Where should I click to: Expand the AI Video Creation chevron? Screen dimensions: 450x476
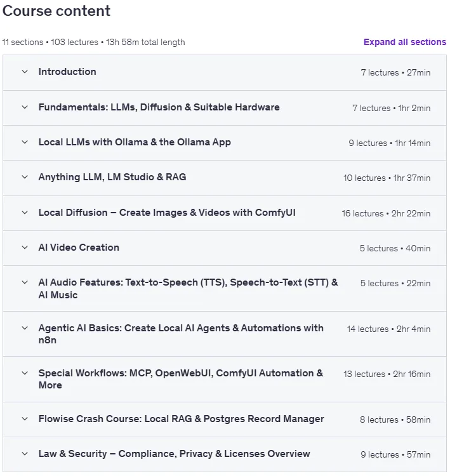point(25,248)
